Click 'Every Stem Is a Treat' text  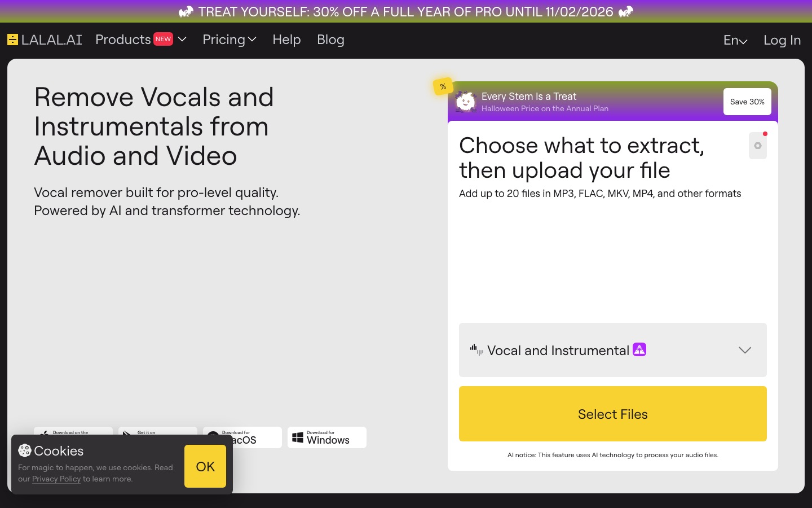[x=529, y=97]
